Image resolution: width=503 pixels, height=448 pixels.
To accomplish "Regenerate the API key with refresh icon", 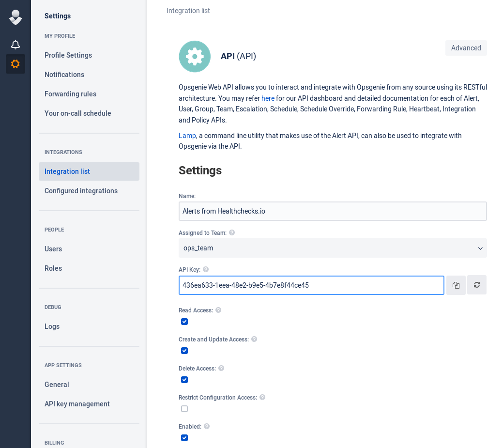I will [477, 285].
